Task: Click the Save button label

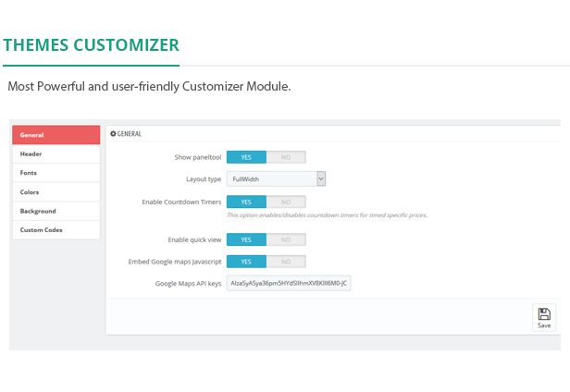Action: [x=544, y=325]
